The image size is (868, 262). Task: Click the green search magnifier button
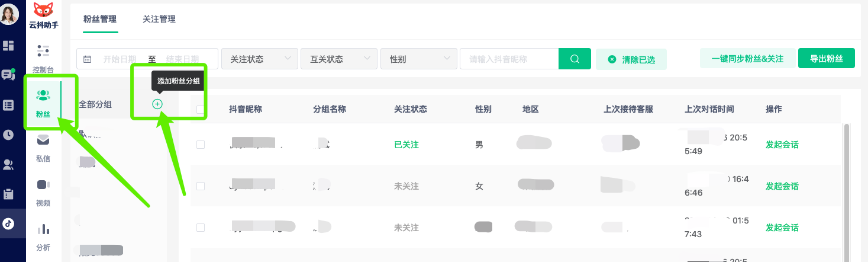pos(575,59)
